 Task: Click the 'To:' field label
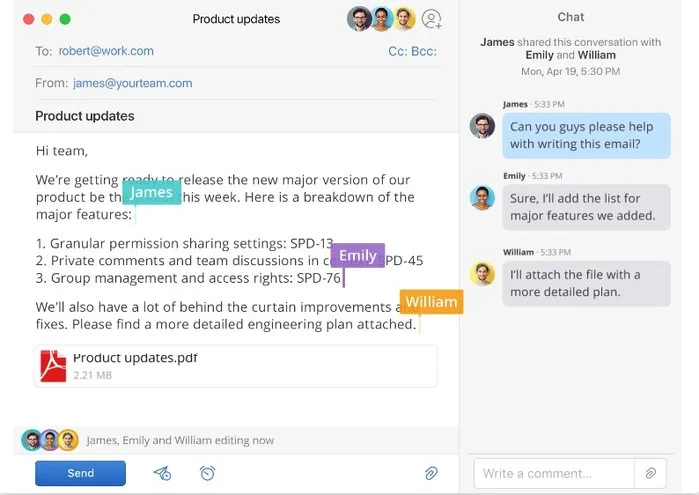(x=44, y=51)
